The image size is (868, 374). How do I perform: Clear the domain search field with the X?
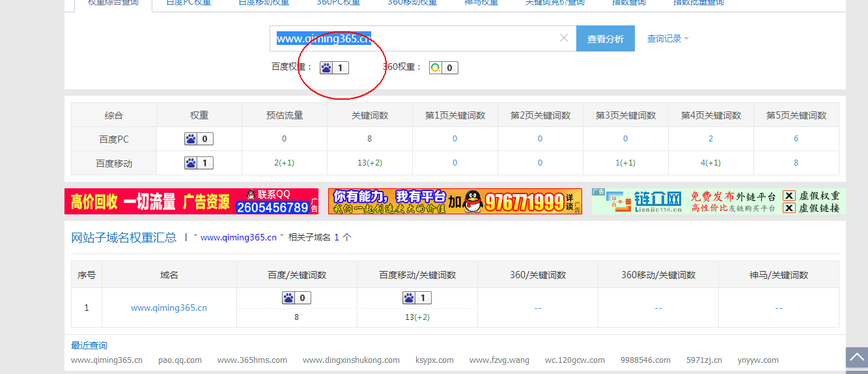(x=564, y=38)
